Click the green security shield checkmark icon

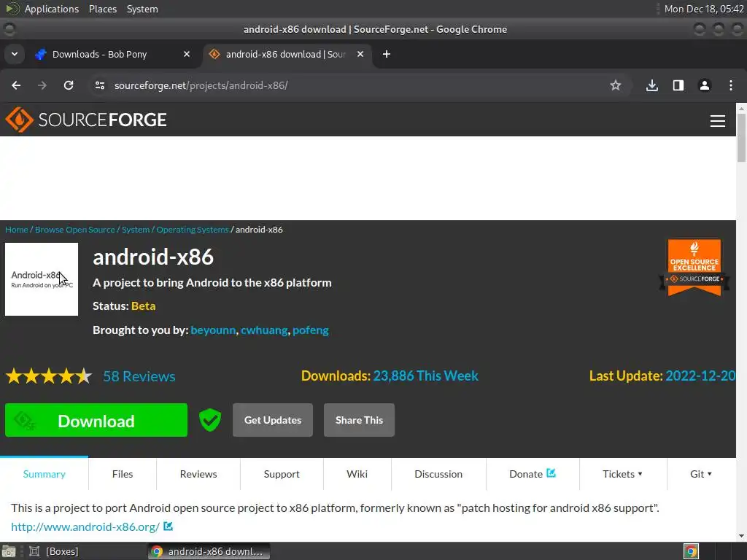tap(209, 420)
